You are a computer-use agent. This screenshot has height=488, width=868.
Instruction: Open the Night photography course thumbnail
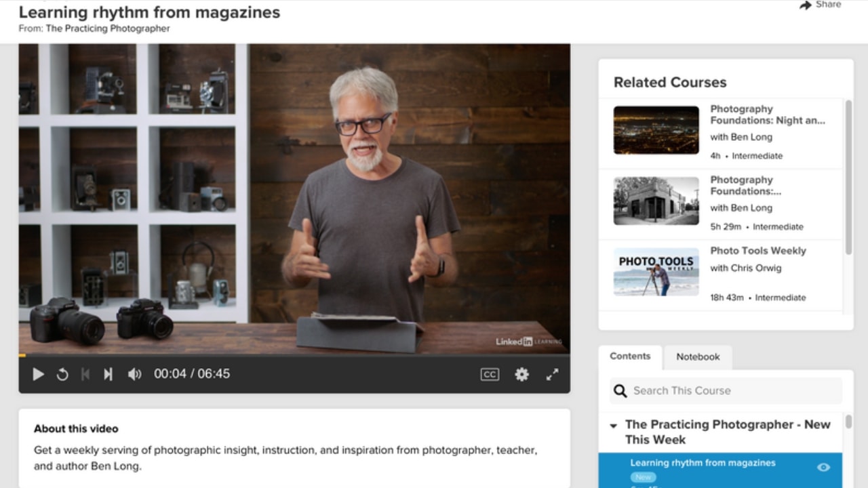point(656,130)
